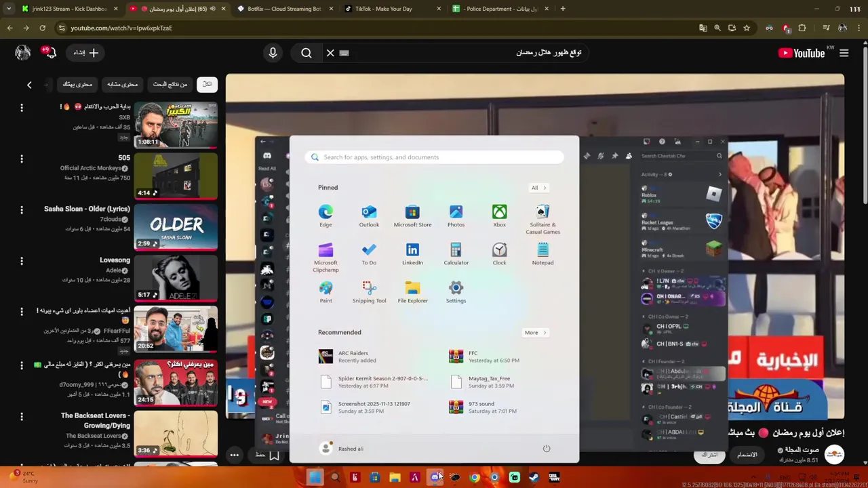Open taskbar search magnifier

point(335,477)
